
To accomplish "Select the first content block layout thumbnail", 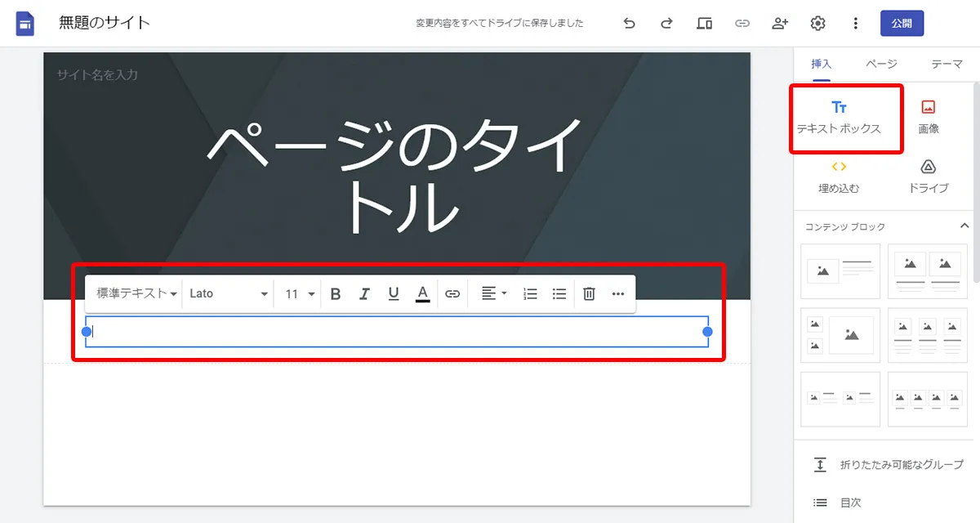I will click(x=840, y=271).
